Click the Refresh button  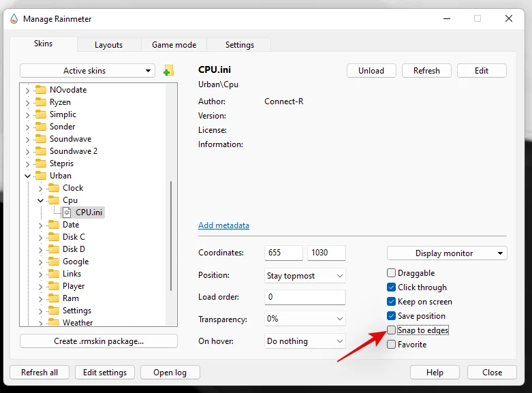(x=426, y=71)
